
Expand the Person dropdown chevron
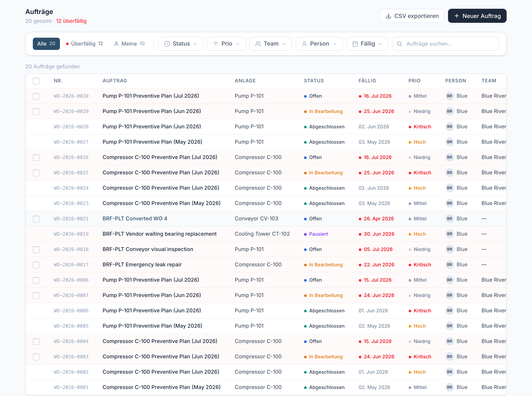point(335,44)
